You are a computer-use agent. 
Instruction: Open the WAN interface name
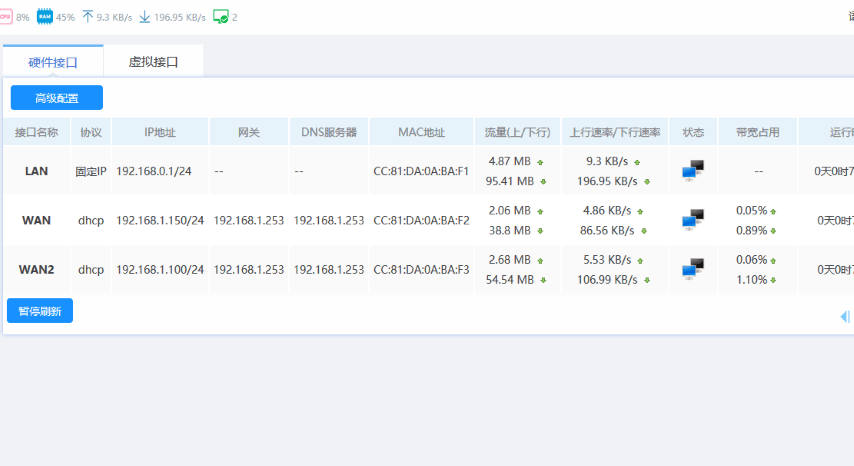point(36,220)
